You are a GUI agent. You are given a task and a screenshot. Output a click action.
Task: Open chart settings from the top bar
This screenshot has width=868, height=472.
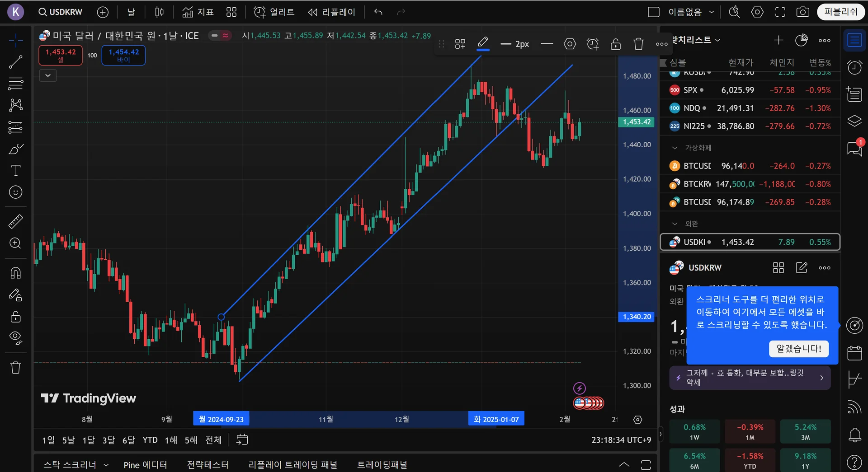[757, 12]
